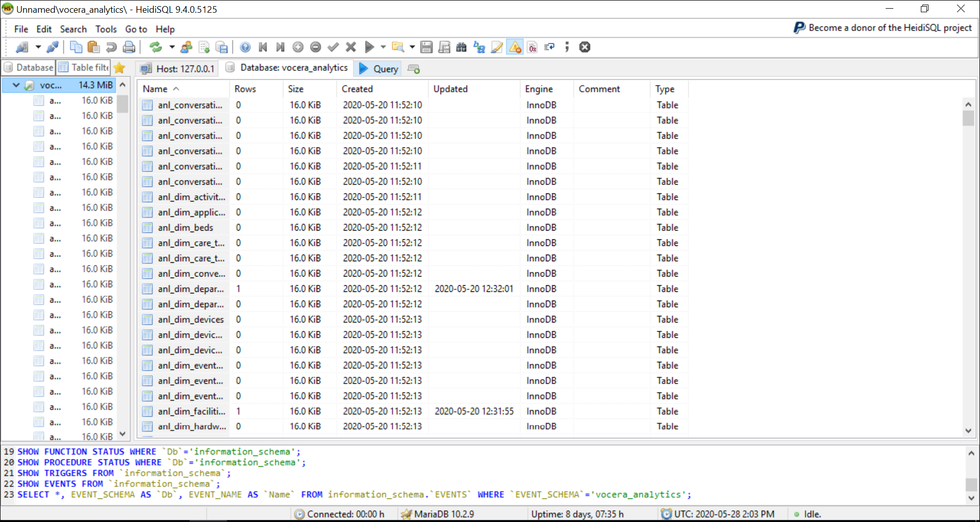Click the Refresh icon in the toolbar
Image resolution: width=980 pixels, height=522 pixels.
(156, 47)
